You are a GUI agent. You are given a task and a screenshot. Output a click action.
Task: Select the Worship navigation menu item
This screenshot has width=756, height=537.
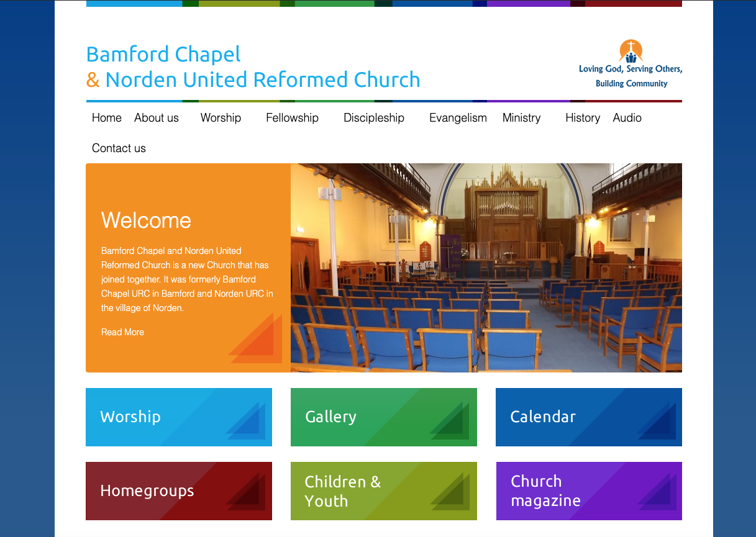click(221, 118)
